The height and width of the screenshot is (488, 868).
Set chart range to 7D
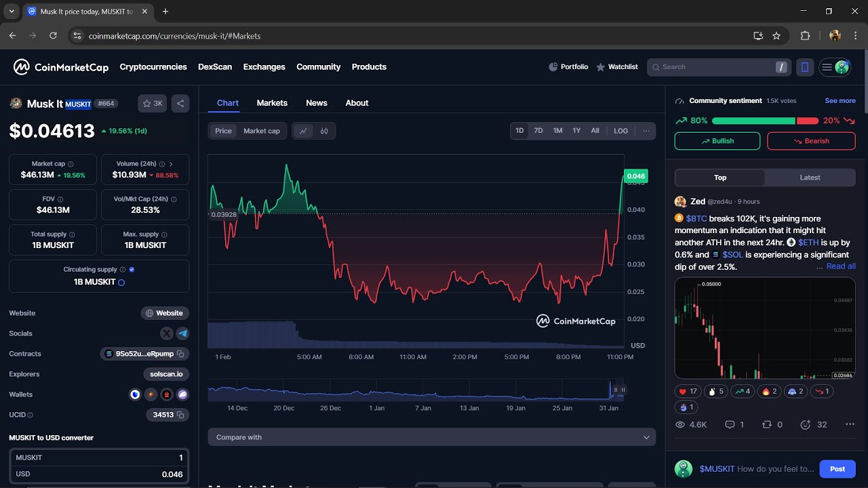click(538, 131)
